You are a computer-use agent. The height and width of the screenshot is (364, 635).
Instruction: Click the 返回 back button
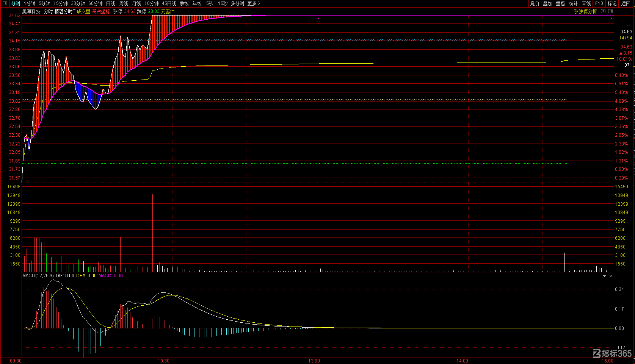coord(626,3)
